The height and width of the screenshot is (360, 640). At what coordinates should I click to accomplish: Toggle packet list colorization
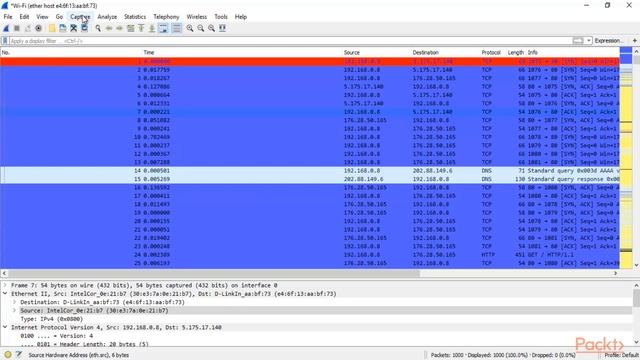coord(176,28)
